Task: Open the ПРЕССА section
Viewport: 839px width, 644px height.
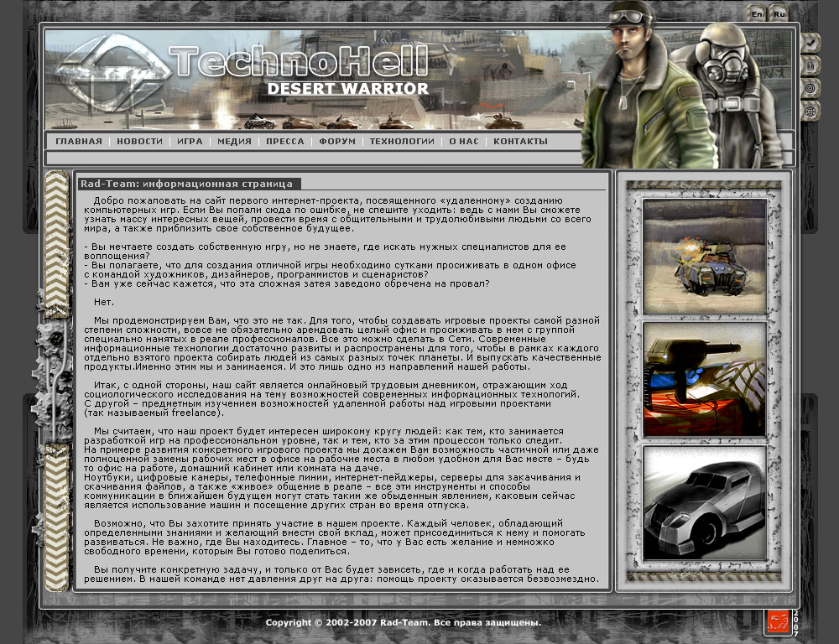Action: click(285, 141)
